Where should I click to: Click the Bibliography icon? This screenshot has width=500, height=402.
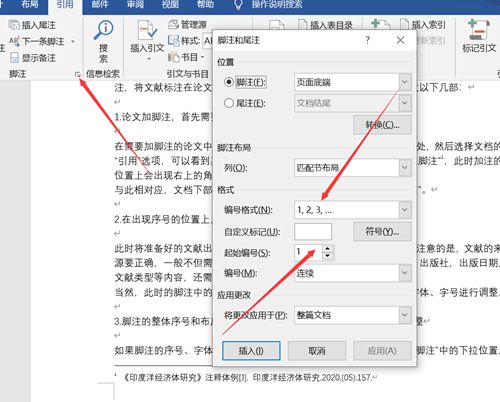coord(173,57)
